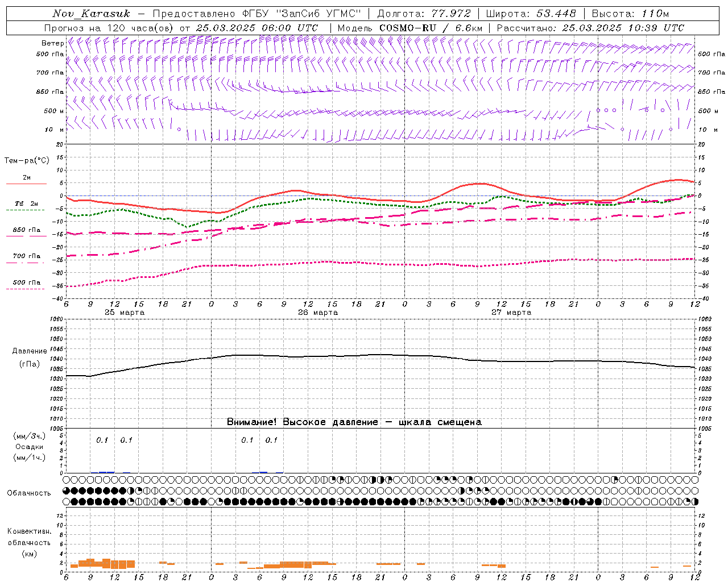The width and height of the screenshot is (728, 582).
Task: Click the forecast start time 25.03.2025 06:00 UTC
Action: click(x=257, y=28)
